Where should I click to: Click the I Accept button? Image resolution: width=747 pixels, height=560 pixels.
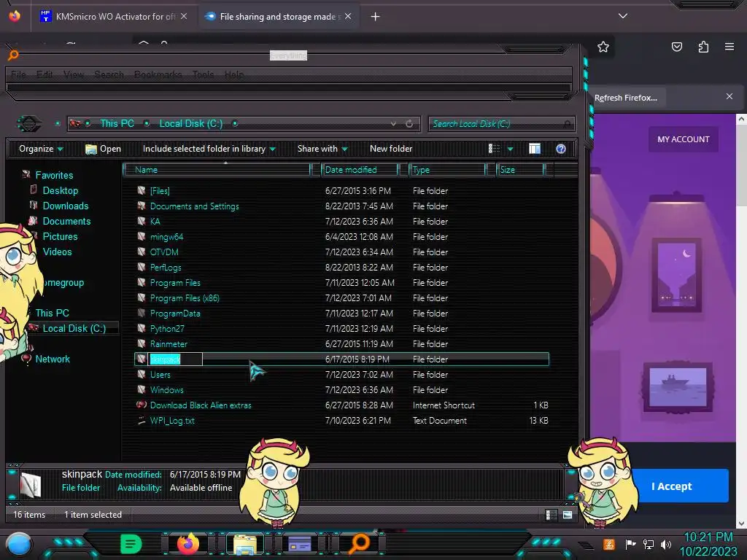coord(671,486)
